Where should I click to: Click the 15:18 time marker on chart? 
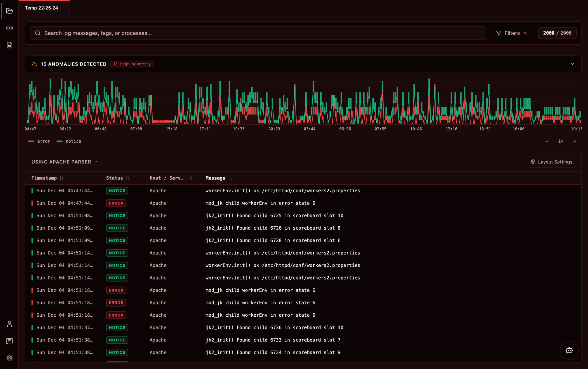tap(171, 129)
